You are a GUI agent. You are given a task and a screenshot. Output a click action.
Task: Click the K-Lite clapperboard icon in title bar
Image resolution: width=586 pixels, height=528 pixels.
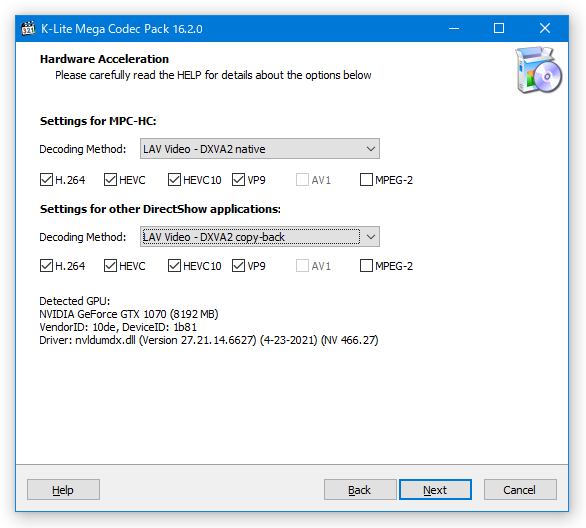coord(28,28)
